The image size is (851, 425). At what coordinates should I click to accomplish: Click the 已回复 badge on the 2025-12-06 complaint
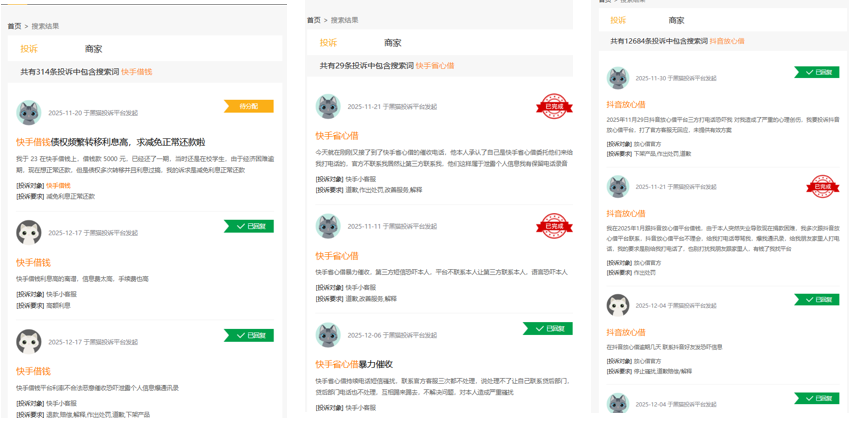click(x=547, y=328)
